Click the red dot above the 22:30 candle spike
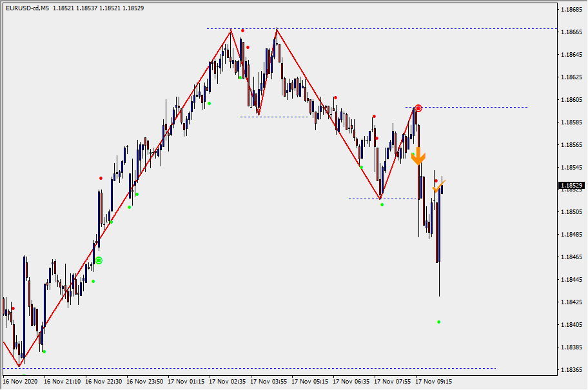 (101, 178)
